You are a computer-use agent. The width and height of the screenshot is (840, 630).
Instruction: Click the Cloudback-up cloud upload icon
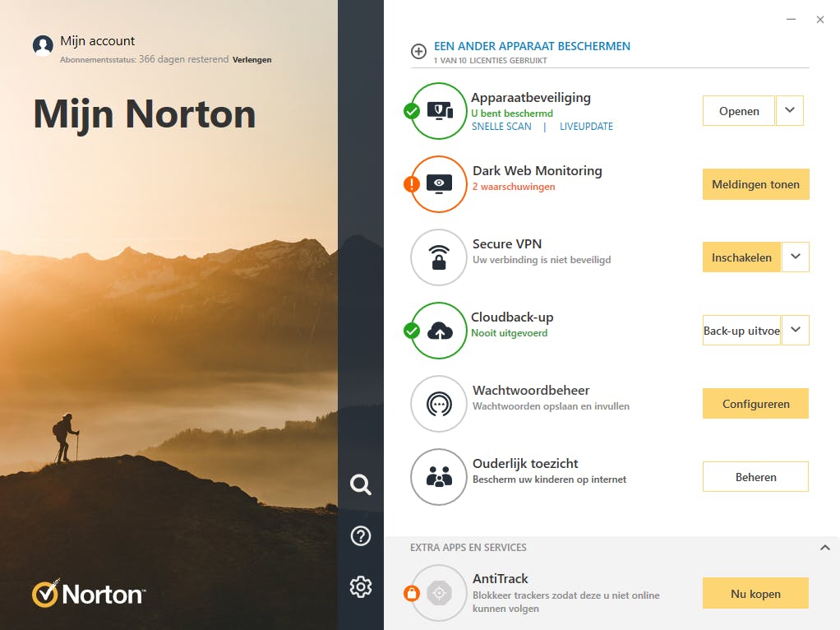point(439,331)
